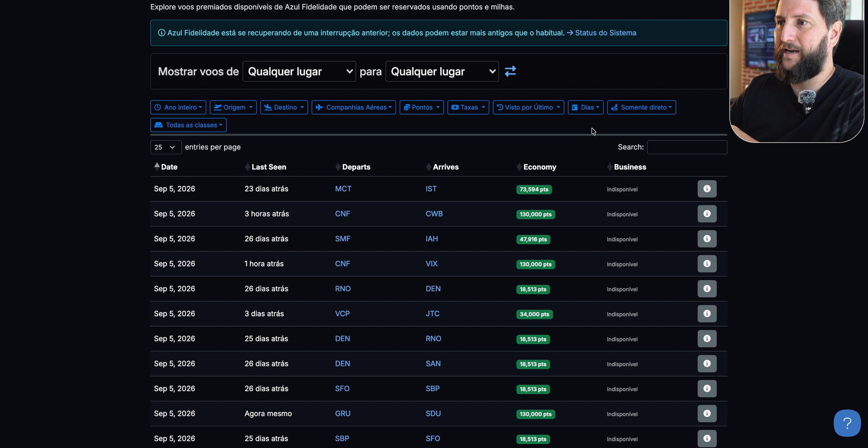Open info for DEN to RNO flight
The image size is (868, 448).
point(707,339)
